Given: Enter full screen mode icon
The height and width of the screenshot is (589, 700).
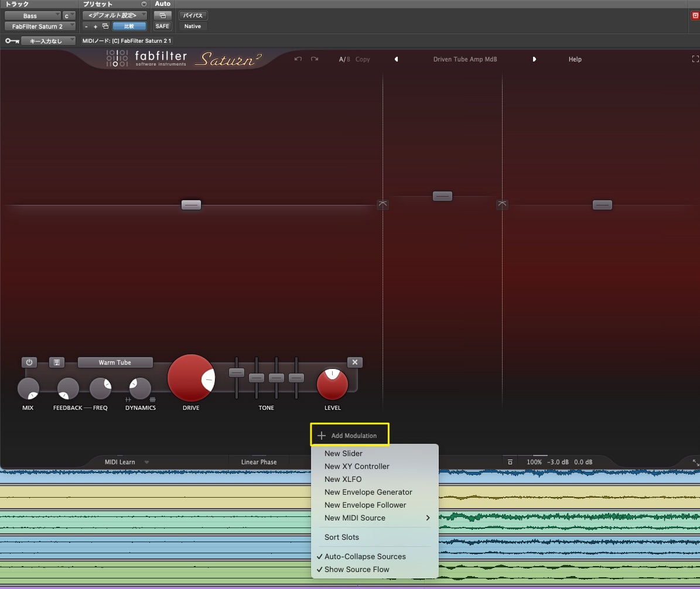Looking at the screenshot, I should 695,59.
